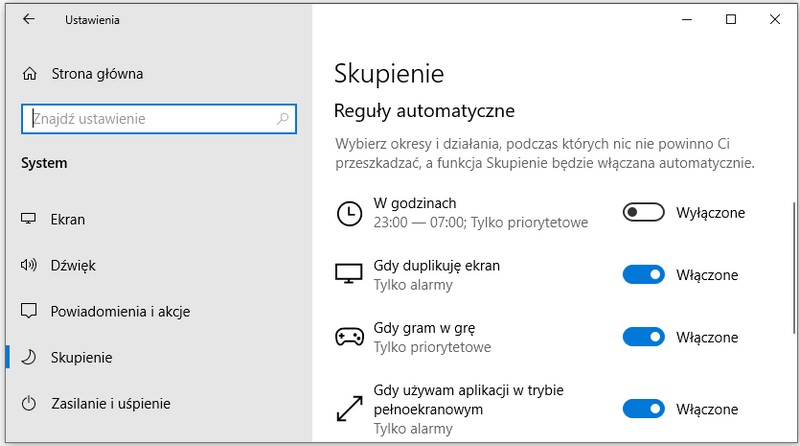
Task: Click the back arrow in Ustawienia
Action: pos(28,19)
